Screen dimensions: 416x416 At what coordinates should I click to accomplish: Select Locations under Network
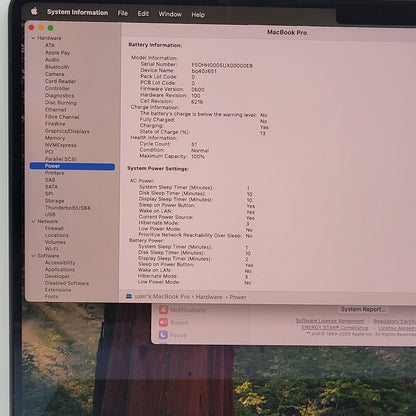[56, 235]
